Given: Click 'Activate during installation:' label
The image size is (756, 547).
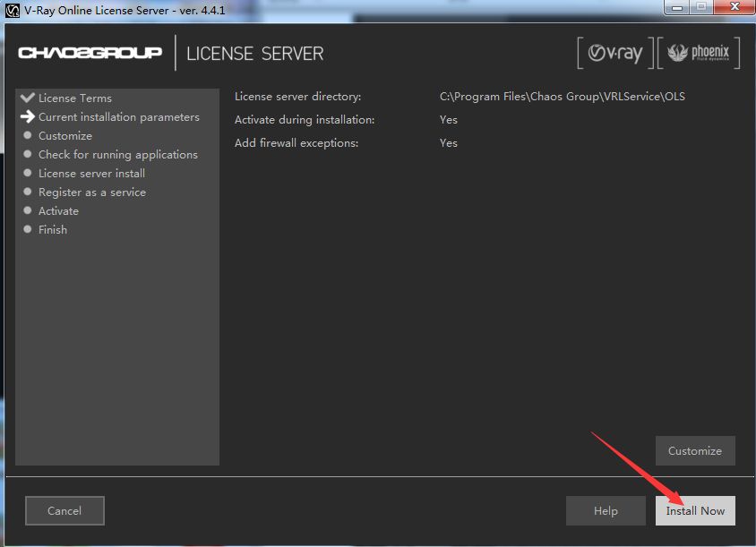Looking at the screenshot, I should (305, 120).
